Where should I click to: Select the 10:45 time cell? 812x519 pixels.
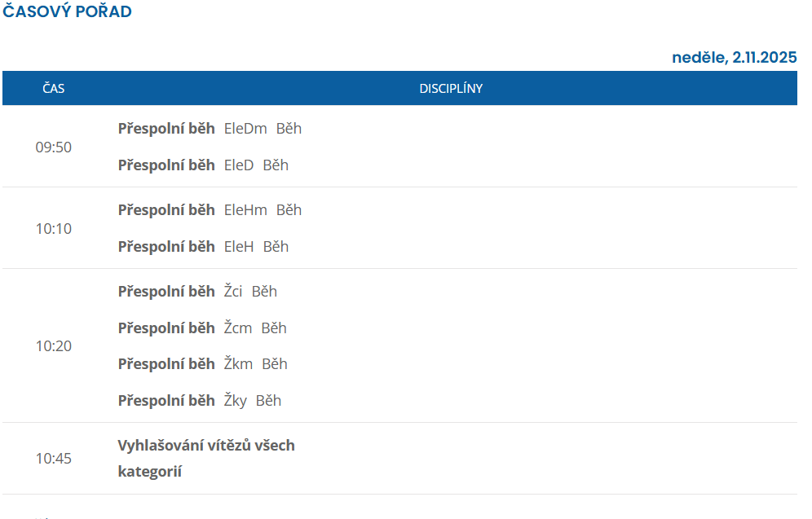point(54,459)
